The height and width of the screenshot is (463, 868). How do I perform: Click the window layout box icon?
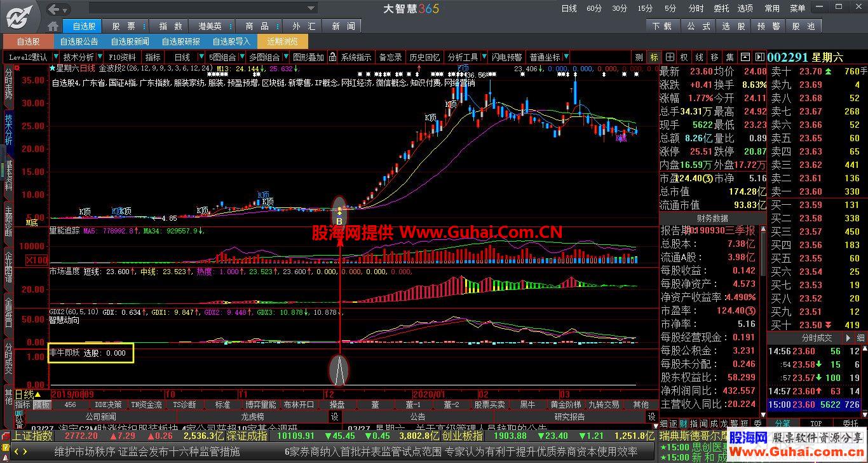pyautogui.click(x=745, y=57)
